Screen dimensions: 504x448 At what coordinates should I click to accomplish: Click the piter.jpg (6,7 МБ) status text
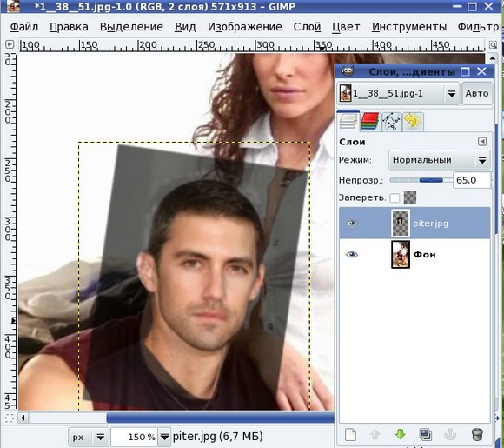(x=218, y=437)
